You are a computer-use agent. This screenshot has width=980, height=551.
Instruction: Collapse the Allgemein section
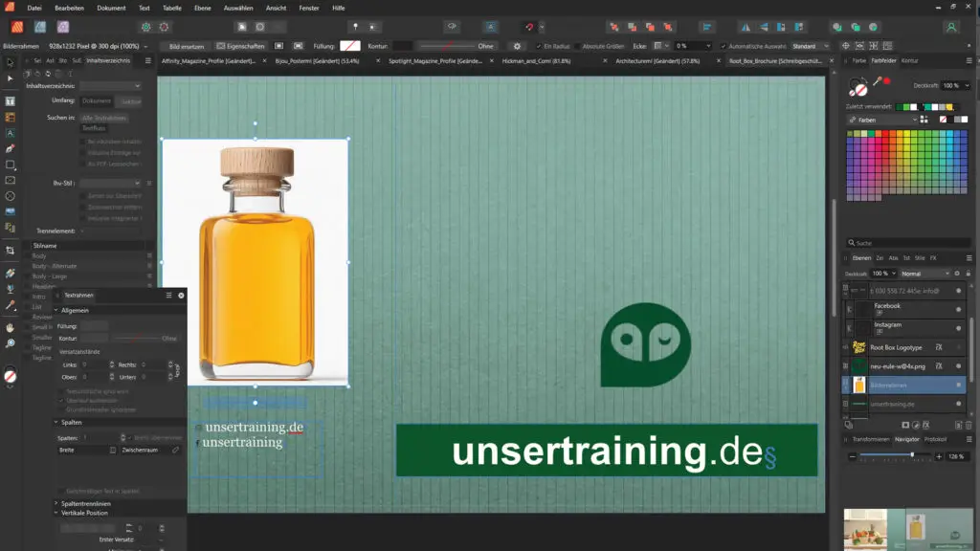(x=56, y=311)
